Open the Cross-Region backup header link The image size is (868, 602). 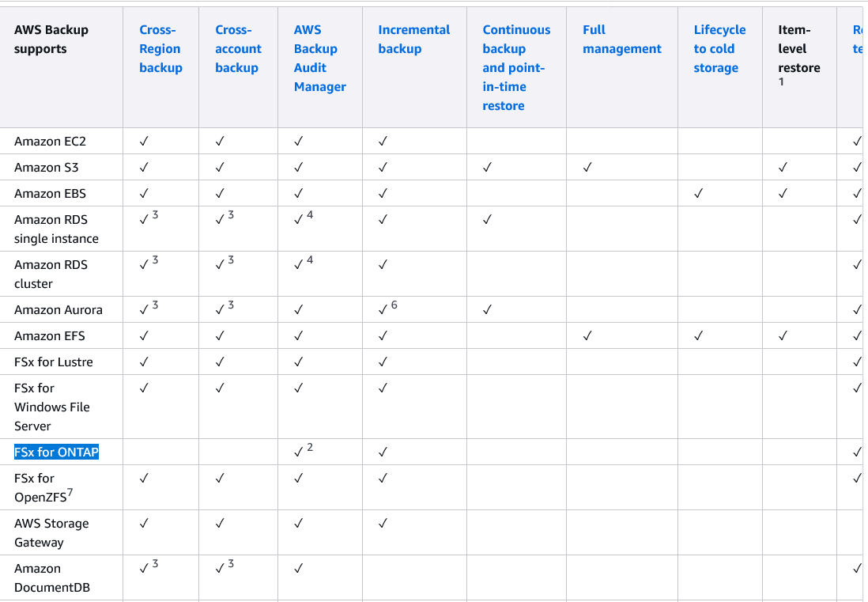(160, 49)
